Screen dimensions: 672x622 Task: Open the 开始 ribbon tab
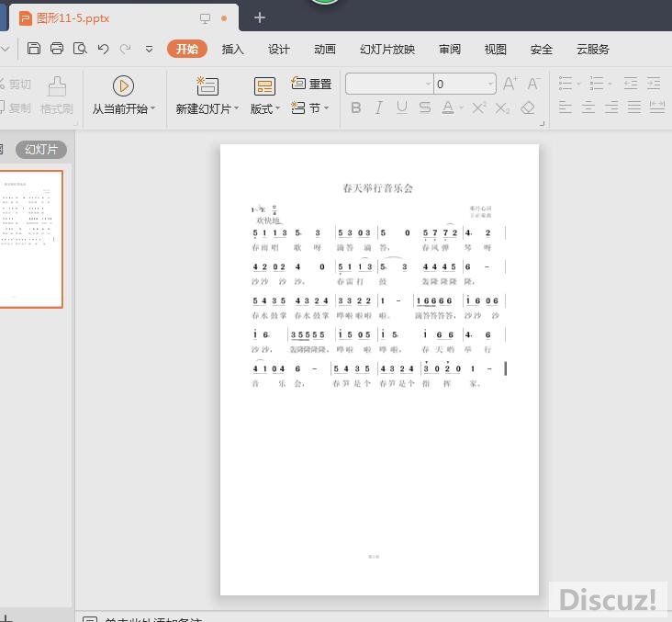187,49
